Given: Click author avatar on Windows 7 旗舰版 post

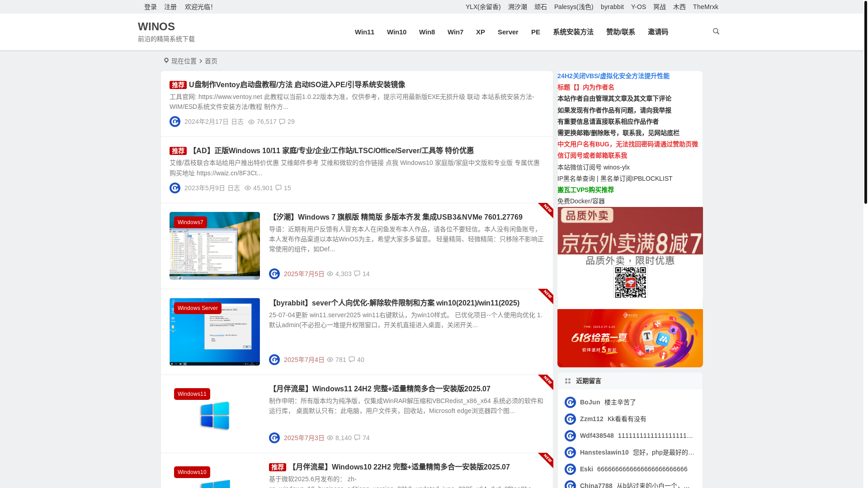Looking at the screenshot, I should pyautogui.click(x=274, y=274).
